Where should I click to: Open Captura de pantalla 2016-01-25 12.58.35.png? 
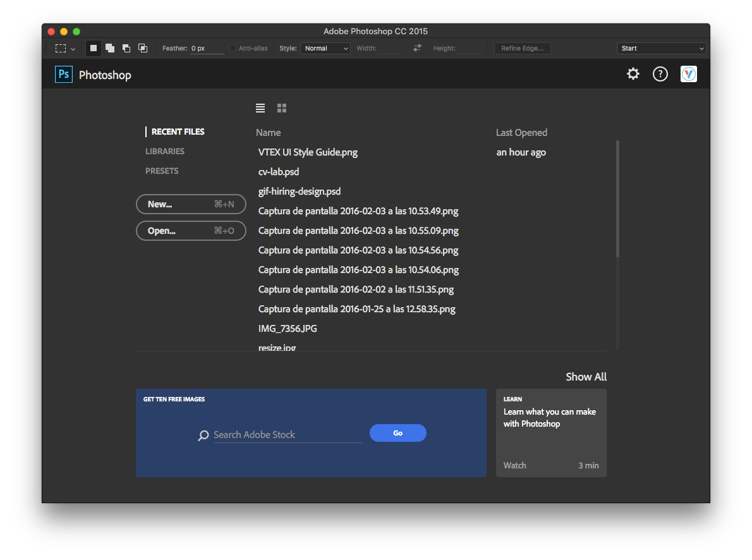[x=357, y=309]
